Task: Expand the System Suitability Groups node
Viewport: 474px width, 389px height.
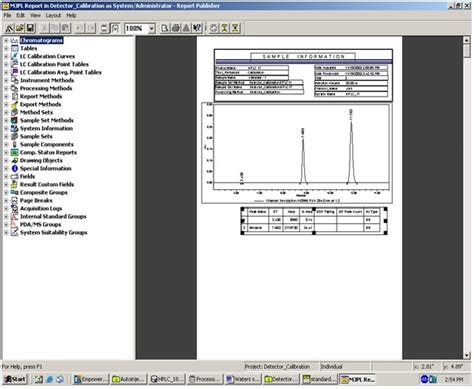Action: click(6, 232)
